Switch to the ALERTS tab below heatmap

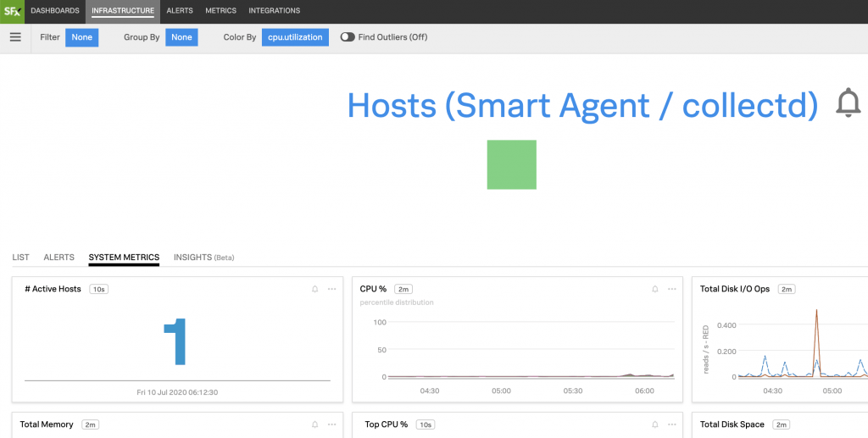pyautogui.click(x=58, y=258)
